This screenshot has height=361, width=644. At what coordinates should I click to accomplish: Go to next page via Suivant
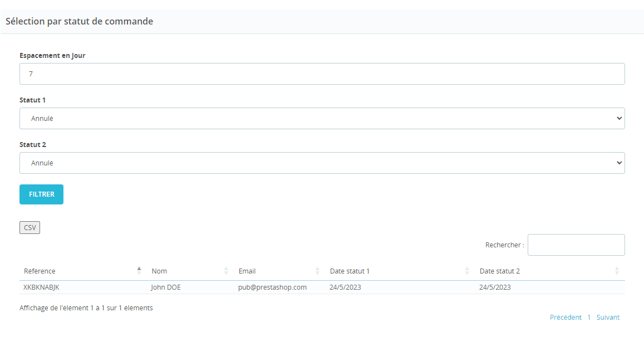[x=608, y=318]
